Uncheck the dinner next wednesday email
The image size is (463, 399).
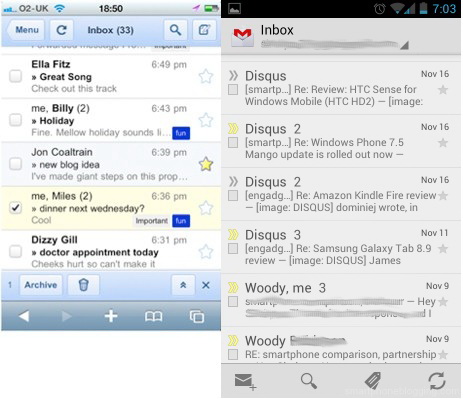click(15, 208)
